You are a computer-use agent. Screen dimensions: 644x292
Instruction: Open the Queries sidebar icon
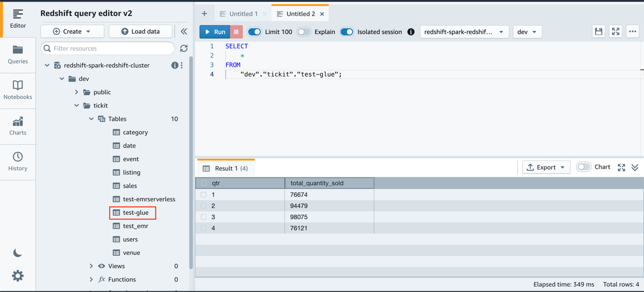coord(18,54)
